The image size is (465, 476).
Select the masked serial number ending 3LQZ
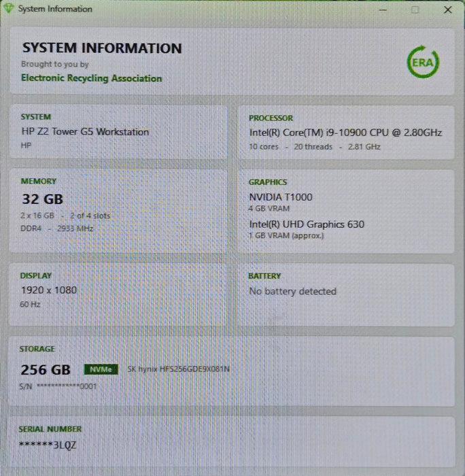[48, 445]
